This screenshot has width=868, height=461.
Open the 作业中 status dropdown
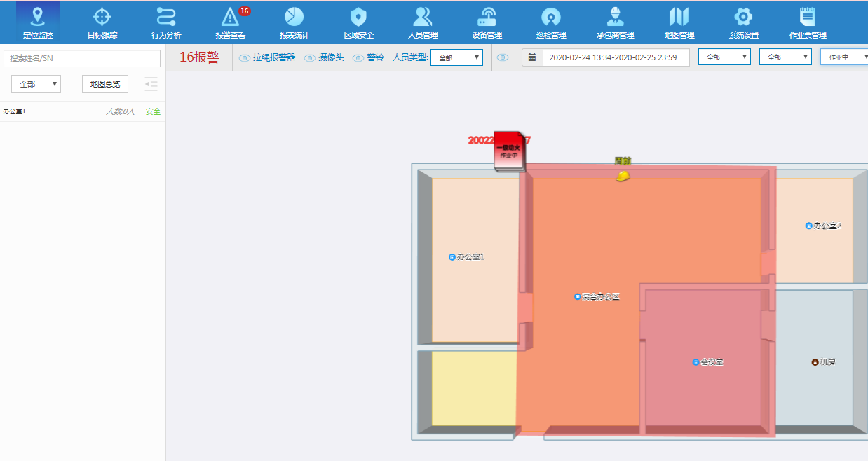[x=845, y=57]
